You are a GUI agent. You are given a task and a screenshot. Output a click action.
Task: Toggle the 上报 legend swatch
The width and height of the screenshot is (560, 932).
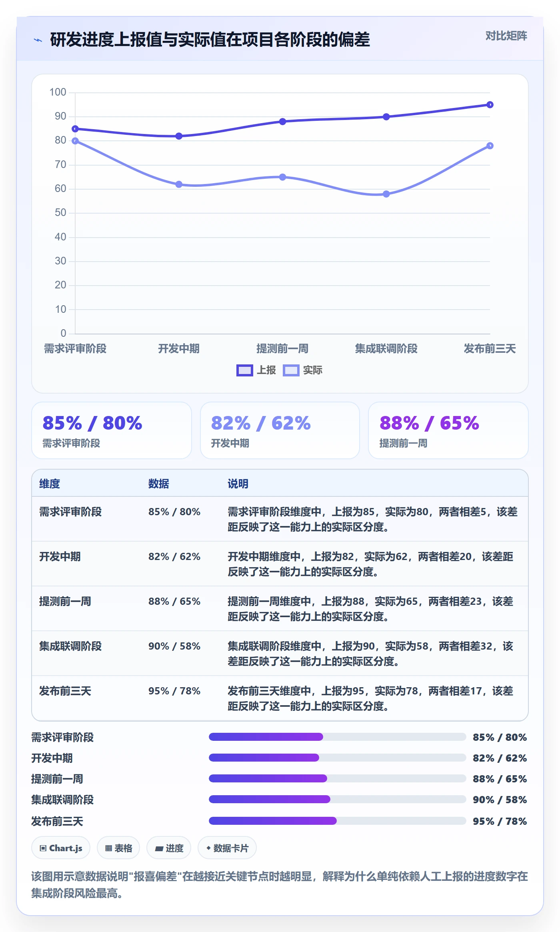click(244, 370)
